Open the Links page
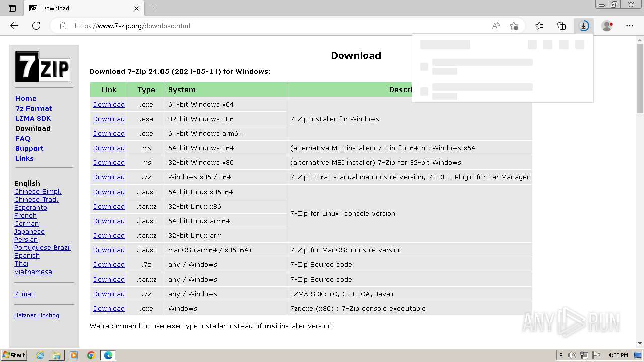The height and width of the screenshot is (362, 644). tap(24, 158)
